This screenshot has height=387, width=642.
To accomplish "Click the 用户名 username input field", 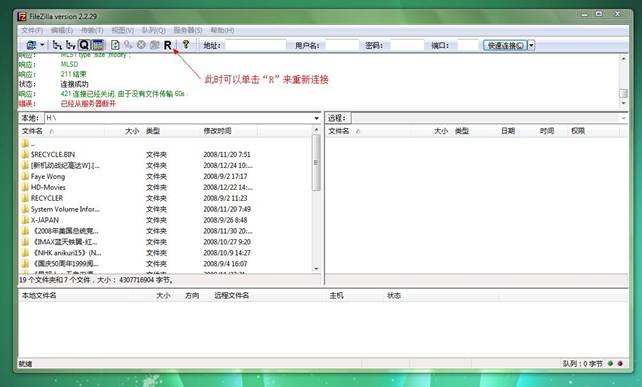I will coord(342,45).
